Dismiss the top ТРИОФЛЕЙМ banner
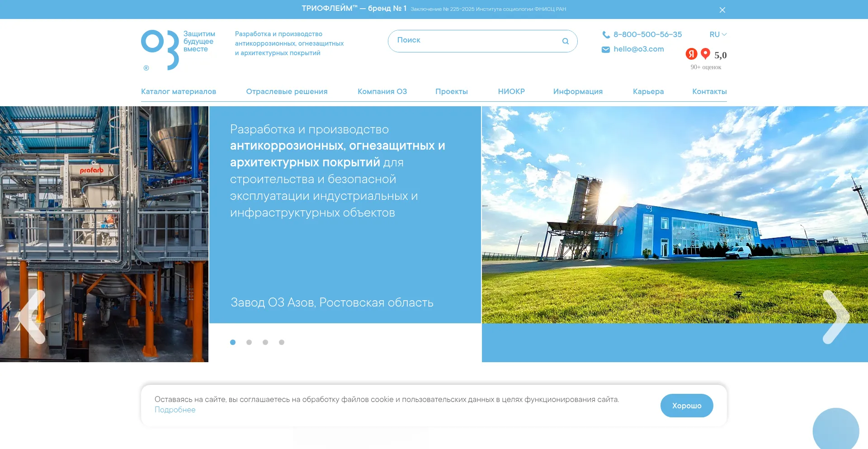 click(x=722, y=10)
